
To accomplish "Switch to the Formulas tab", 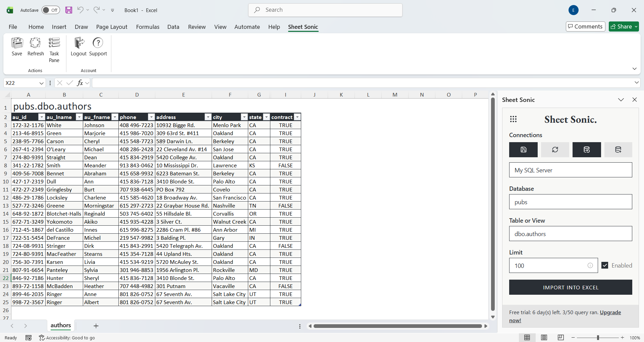I will [x=148, y=27].
